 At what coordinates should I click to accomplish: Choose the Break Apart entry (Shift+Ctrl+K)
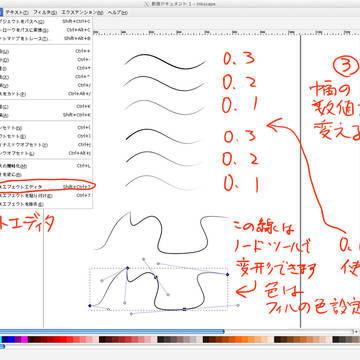pyautogui.click(x=46, y=115)
